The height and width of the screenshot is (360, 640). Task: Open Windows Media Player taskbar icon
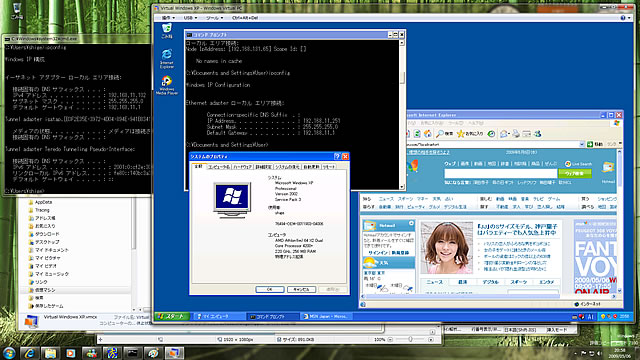click(x=71, y=353)
